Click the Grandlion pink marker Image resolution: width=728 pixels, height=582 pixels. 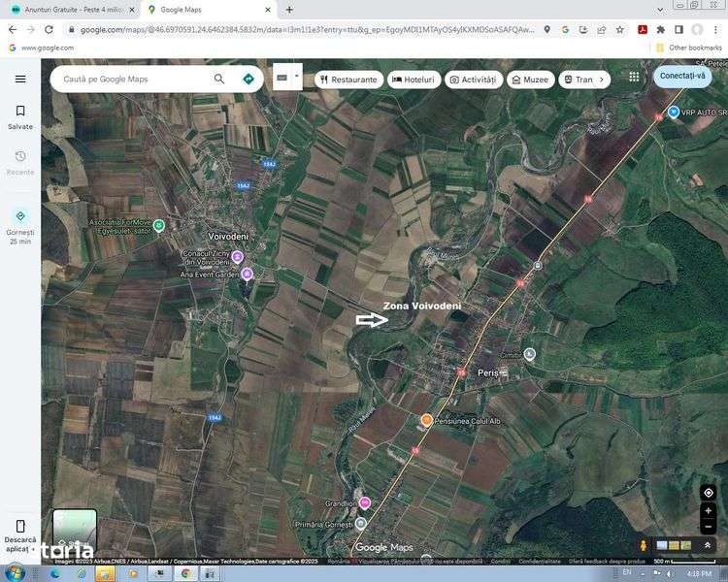(x=365, y=502)
